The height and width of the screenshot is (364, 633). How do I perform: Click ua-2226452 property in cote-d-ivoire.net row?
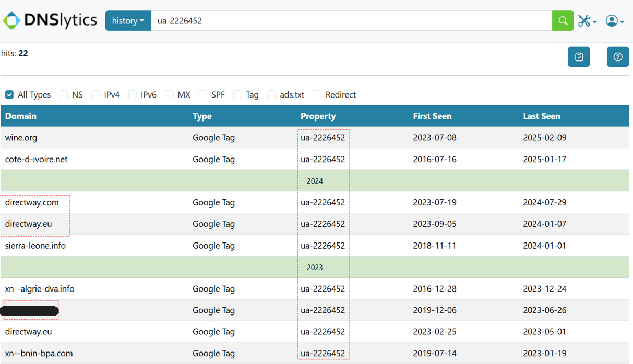[323, 159]
